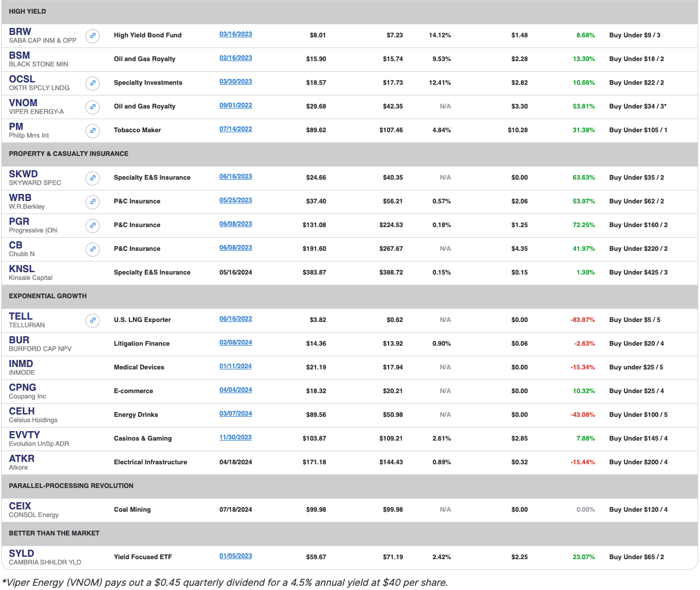Click the 07/18/2024 date for CEIX

pyautogui.click(x=236, y=510)
